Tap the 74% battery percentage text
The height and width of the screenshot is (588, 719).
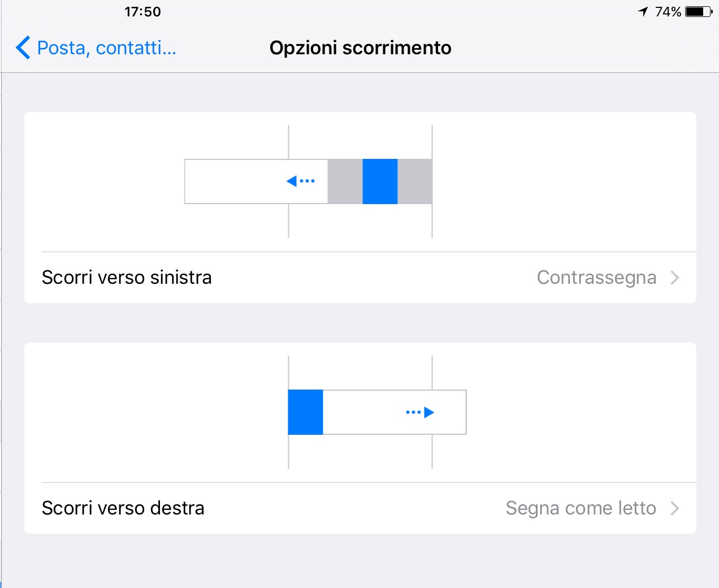[668, 12]
